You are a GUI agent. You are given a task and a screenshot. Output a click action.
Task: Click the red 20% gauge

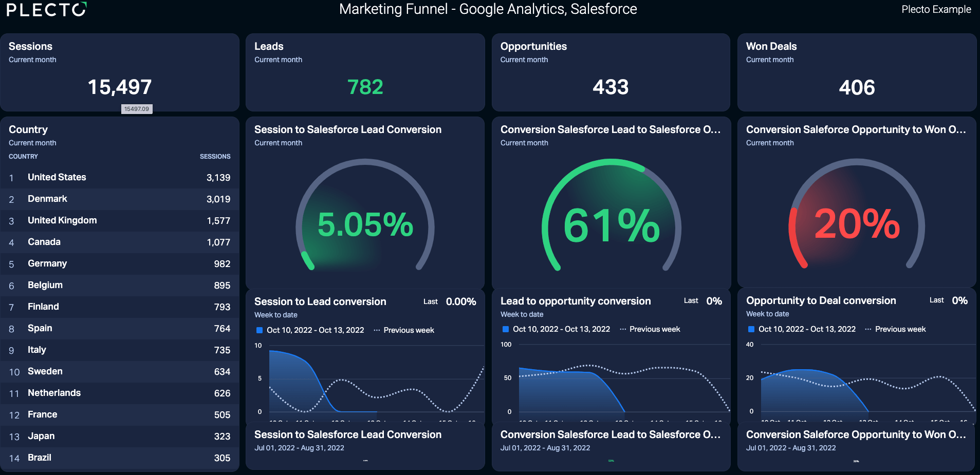tap(857, 216)
